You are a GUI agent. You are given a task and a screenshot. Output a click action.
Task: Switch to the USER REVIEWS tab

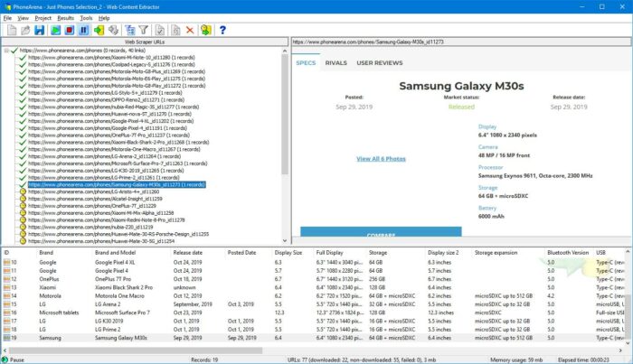[379, 63]
